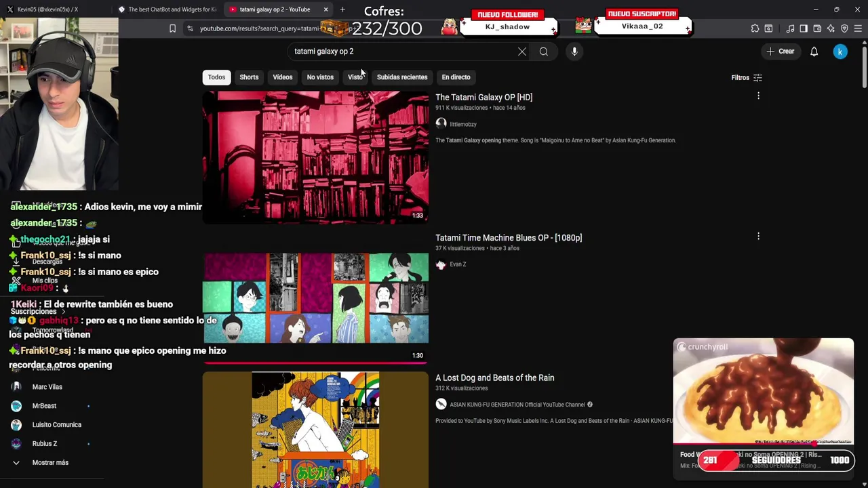
Task: Select the Visto filter chip
Action: coord(355,77)
